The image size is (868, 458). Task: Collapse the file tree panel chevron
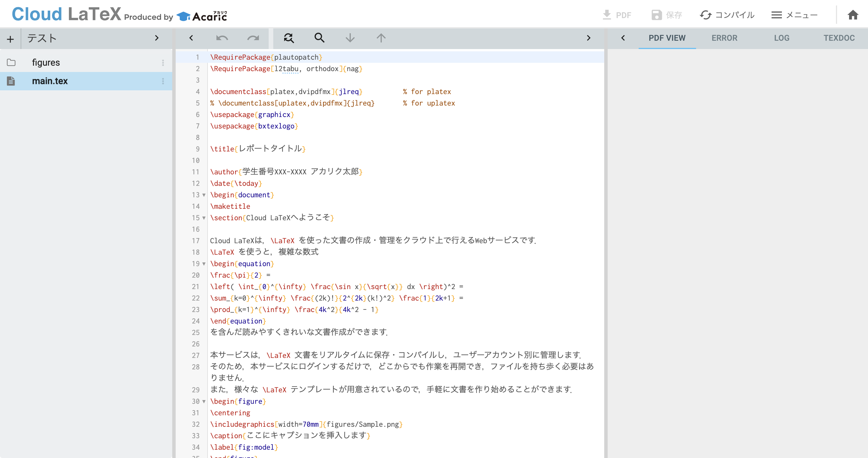pyautogui.click(x=156, y=38)
